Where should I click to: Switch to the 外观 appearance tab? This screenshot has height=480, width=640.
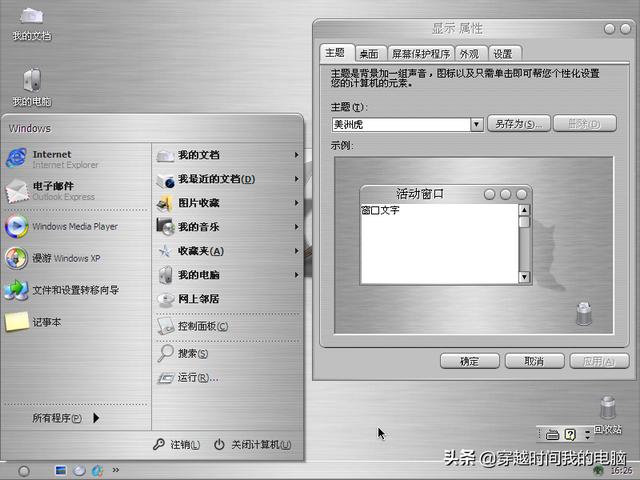click(x=470, y=54)
